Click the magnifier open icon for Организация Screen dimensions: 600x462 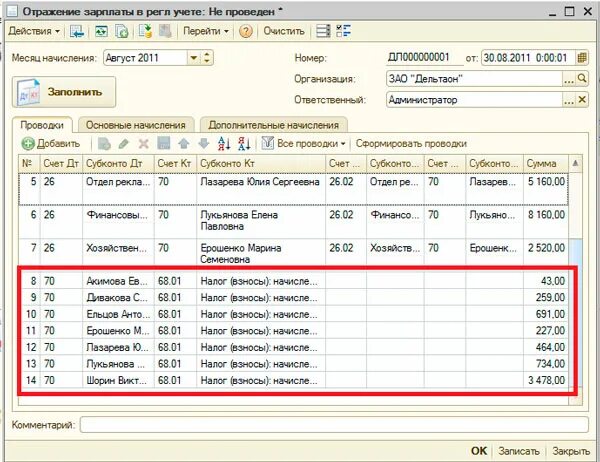(x=582, y=79)
